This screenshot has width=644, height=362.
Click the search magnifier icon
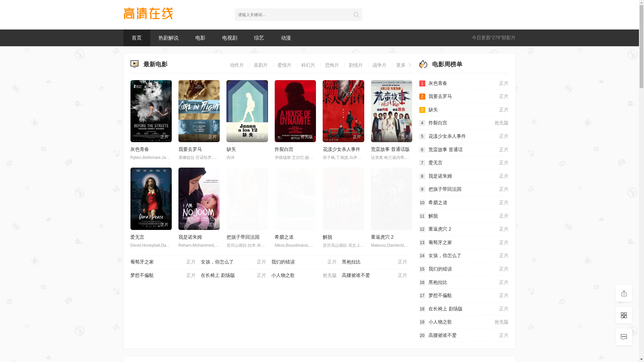pyautogui.click(x=356, y=15)
